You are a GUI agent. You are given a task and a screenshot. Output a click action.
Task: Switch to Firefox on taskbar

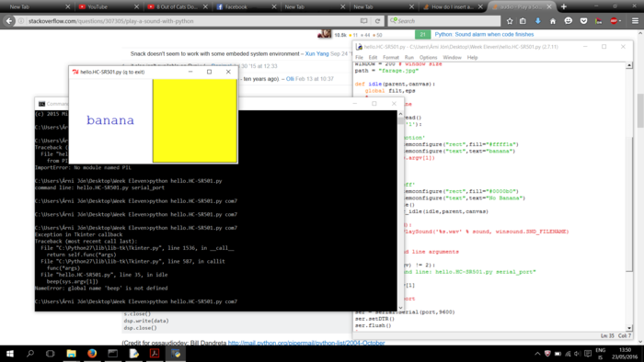coord(92,354)
